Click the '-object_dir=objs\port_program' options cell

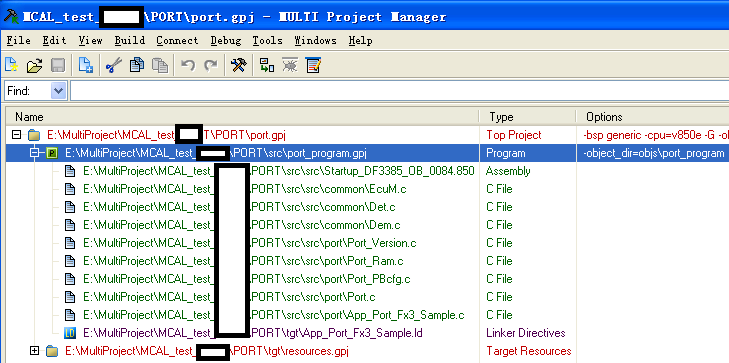click(653, 153)
